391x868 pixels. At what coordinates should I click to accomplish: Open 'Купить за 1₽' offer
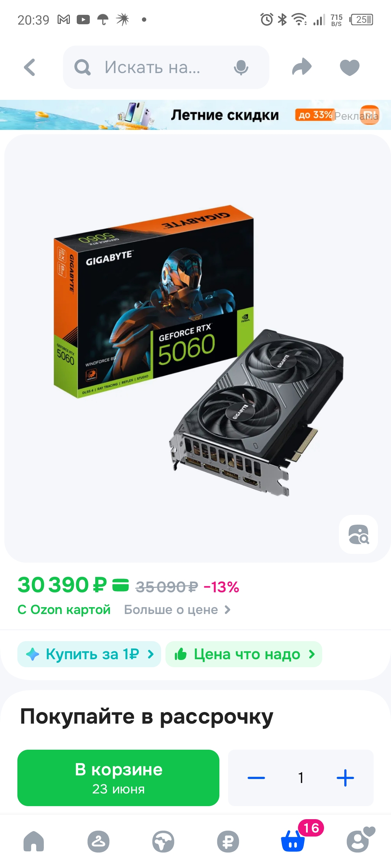[89, 654]
